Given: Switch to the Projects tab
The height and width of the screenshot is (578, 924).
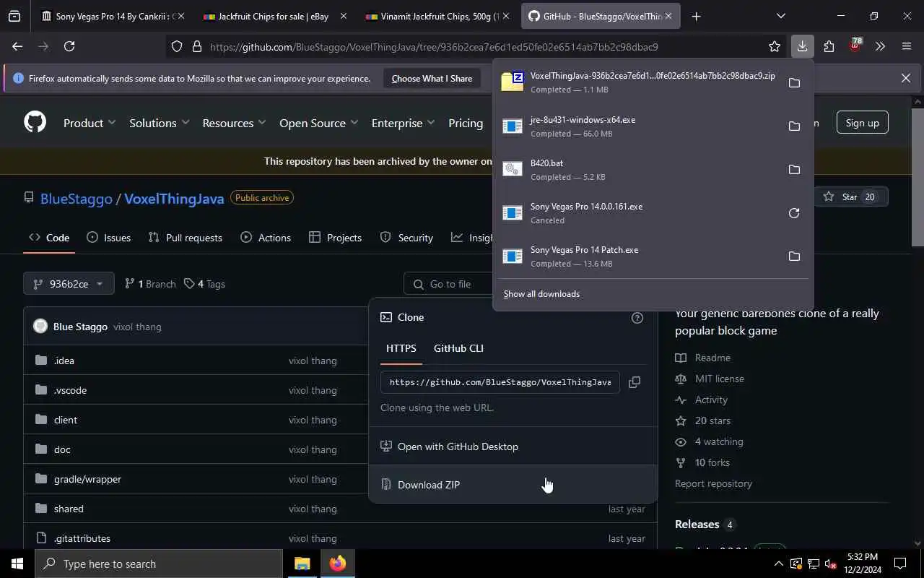Looking at the screenshot, I should 335,238.
